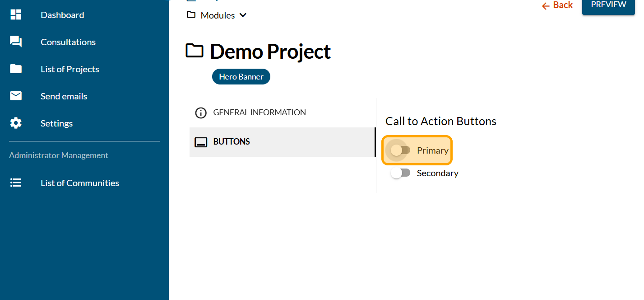Click the List of Communities list icon

click(16, 183)
